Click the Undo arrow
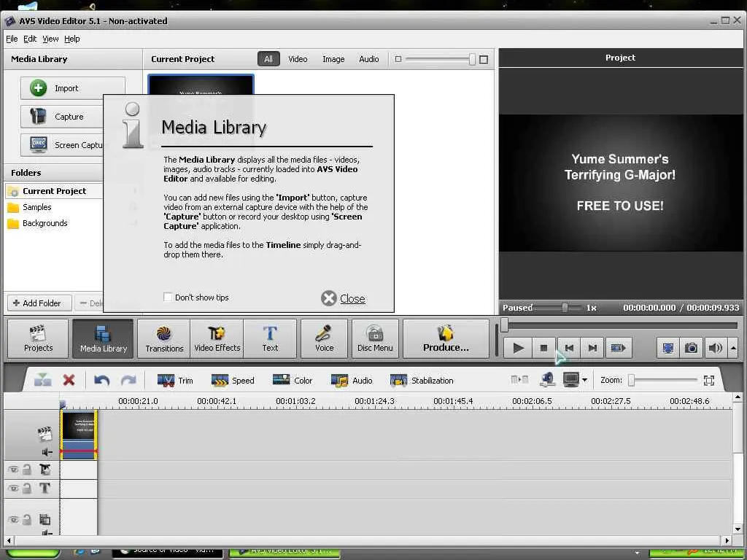Viewport: 747px width, 560px height. click(101, 380)
